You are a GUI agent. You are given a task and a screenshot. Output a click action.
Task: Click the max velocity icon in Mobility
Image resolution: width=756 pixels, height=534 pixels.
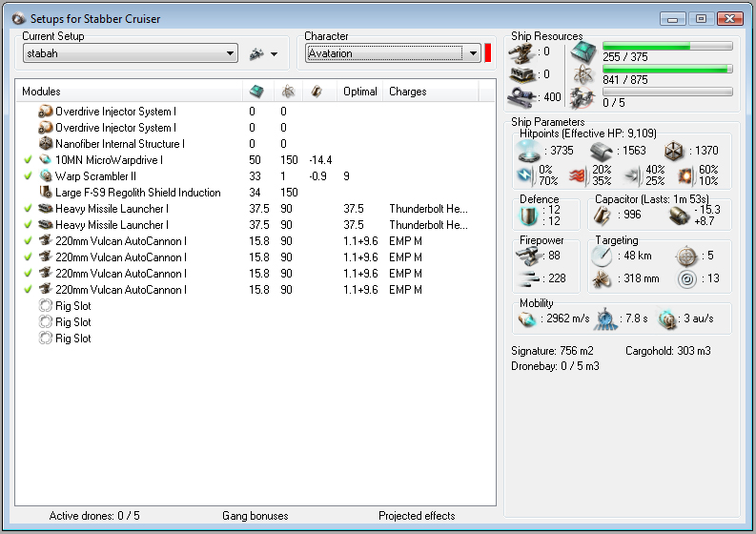click(526, 318)
